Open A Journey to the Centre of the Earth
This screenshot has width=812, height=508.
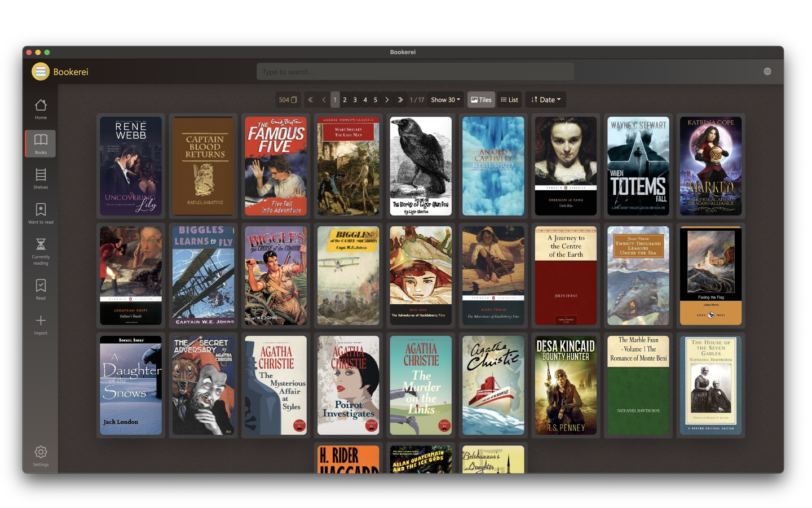[566, 275]
